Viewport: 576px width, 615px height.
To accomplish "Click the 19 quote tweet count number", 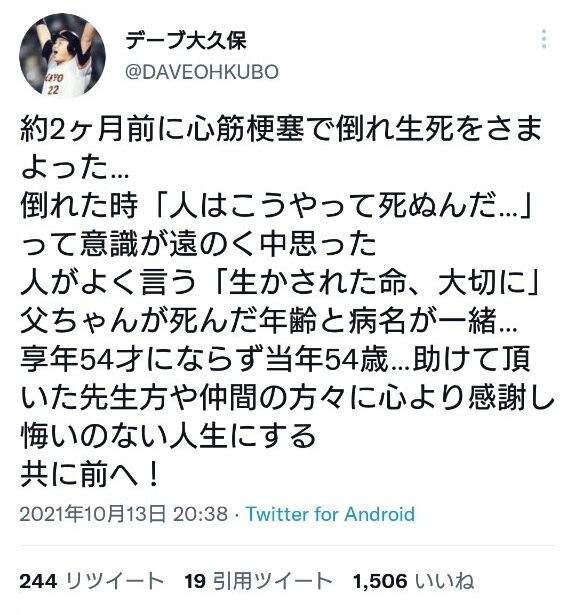I will pyautogui.click(x=195, y=581).
